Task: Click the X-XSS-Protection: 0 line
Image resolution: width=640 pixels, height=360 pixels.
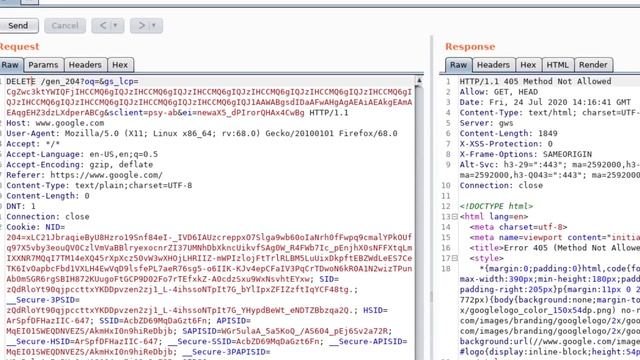Action: point(506,144)
